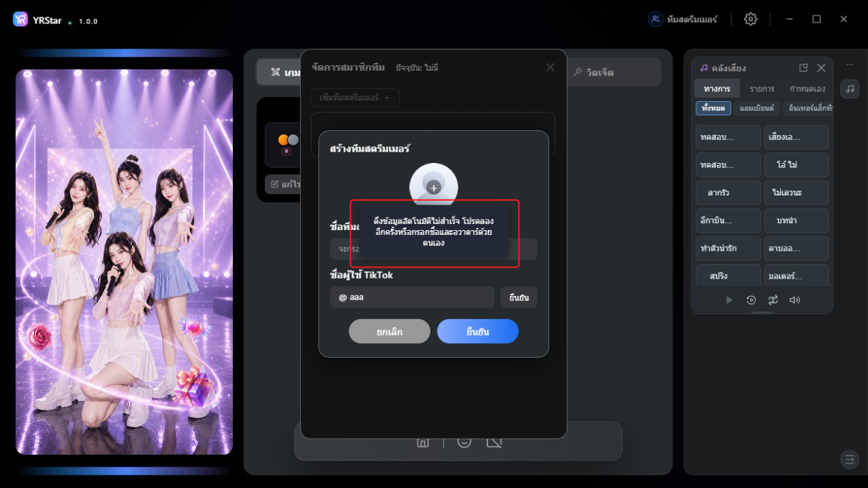Image resolution: width=868 pixels, height=488 pixels.
Task: Select the ลากรัว sound effect
Action: point(728,193)
